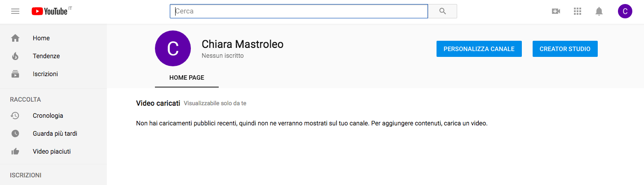This screenshot has width=644, height=185.
Task: Click the CREATOR STUDIO button
Action: point(565,49)
